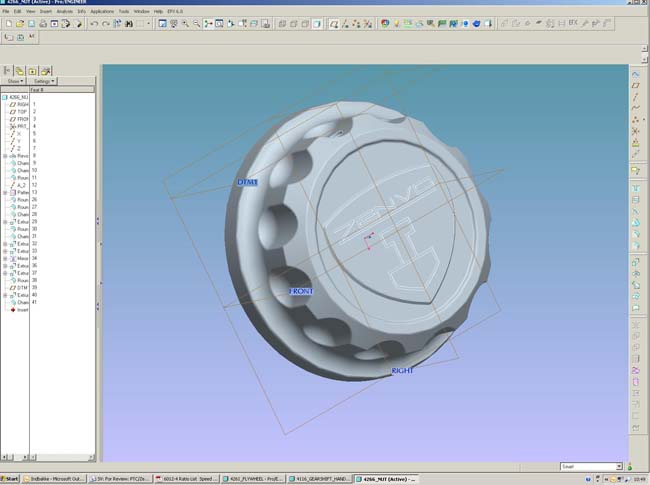
Task: Click the Zoom In magnifier icon
Action: click(x=185, y=24)
